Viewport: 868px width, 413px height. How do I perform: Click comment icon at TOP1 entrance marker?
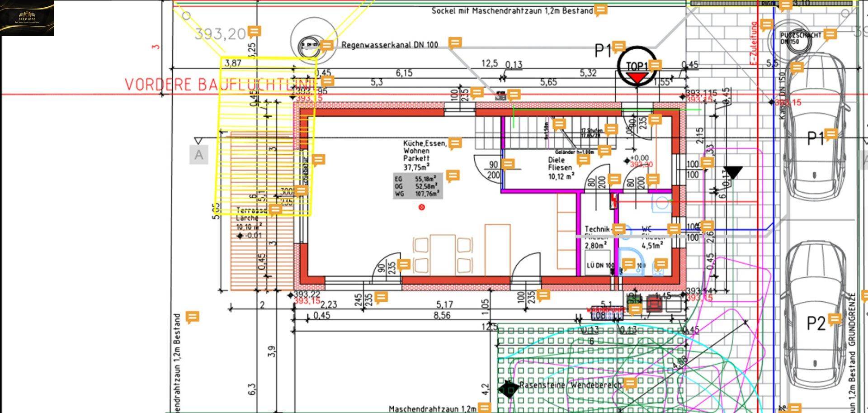(x=655, y=65)
